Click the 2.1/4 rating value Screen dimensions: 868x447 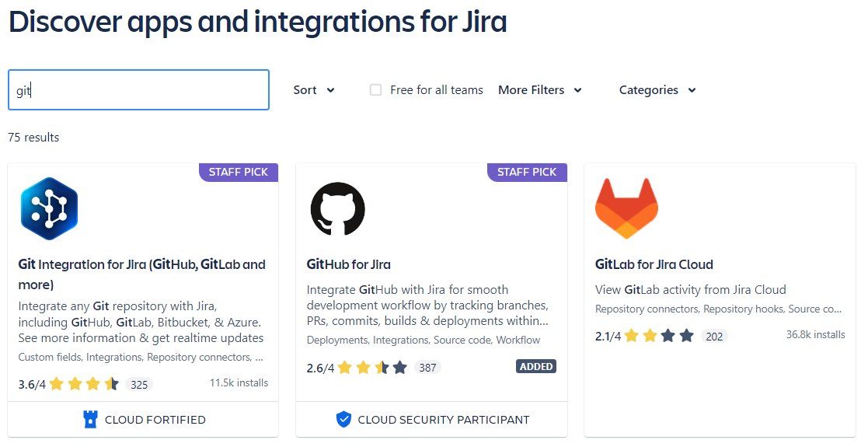608,336
